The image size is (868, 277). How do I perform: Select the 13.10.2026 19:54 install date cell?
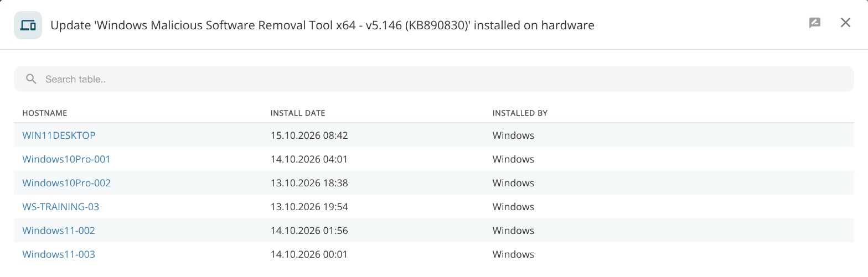(x=309, y=207)
